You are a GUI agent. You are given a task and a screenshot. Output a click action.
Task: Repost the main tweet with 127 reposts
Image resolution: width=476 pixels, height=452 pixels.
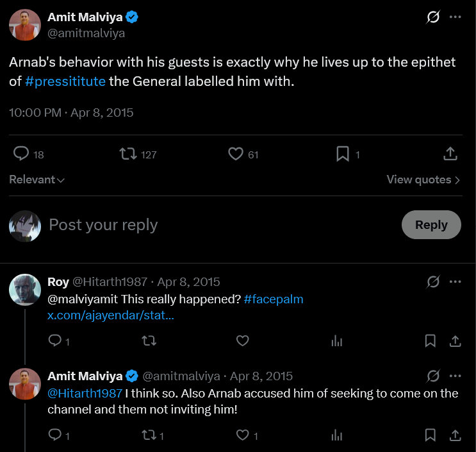(128, 154)
